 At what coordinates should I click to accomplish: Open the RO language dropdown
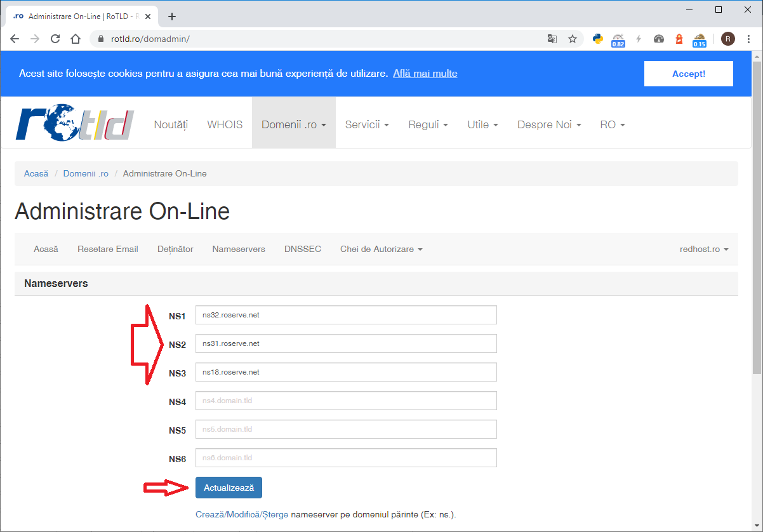pos(612,124)
